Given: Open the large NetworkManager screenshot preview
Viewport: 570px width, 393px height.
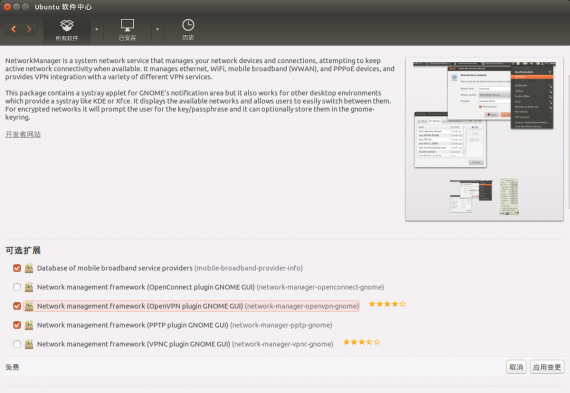Looking at the screenshot, I should (x=484, y=115).
